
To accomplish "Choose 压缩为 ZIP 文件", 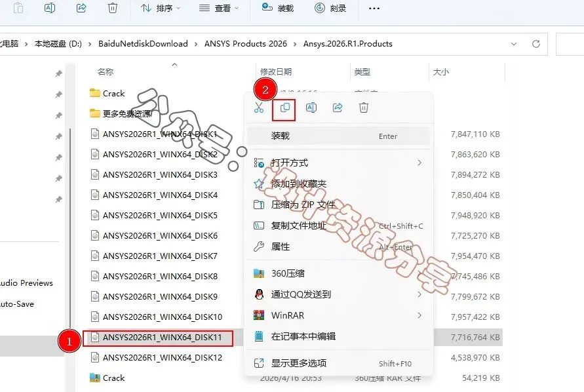I will pyautogui.click(x=339, y=205).
